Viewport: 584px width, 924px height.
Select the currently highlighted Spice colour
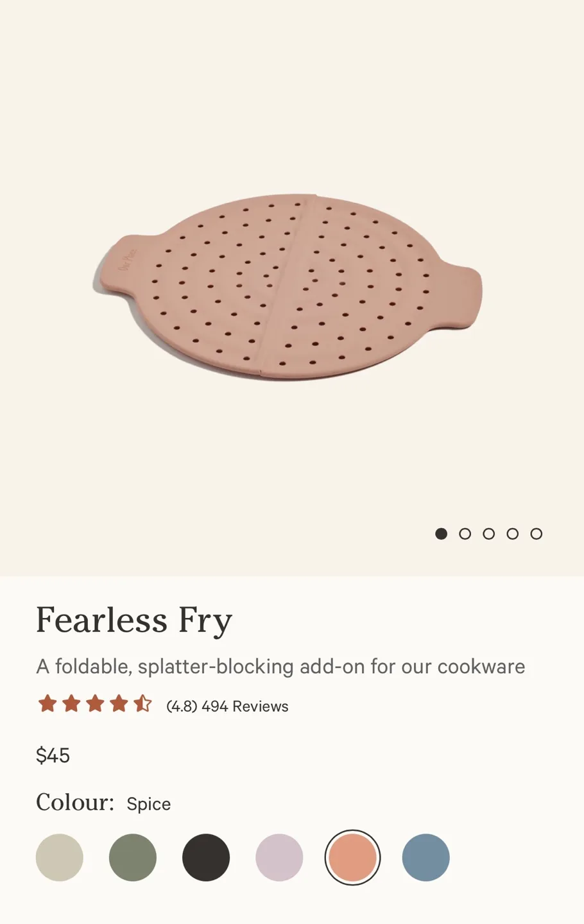(x=352, y=857)
